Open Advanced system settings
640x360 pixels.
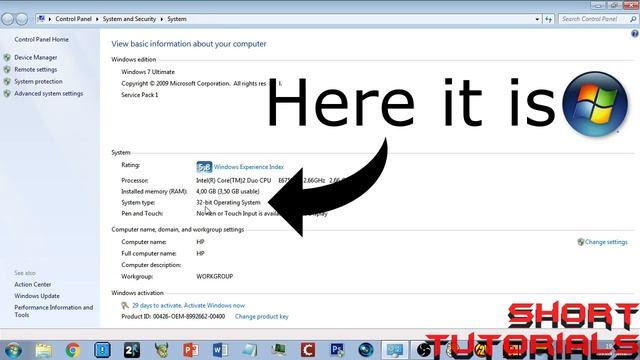[49, 93]
